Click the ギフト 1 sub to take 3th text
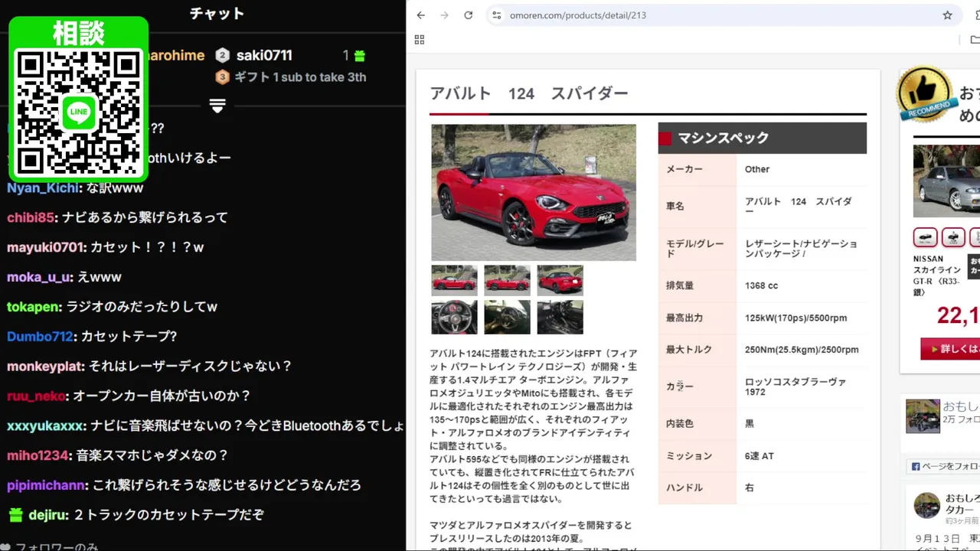 [300, 77]
